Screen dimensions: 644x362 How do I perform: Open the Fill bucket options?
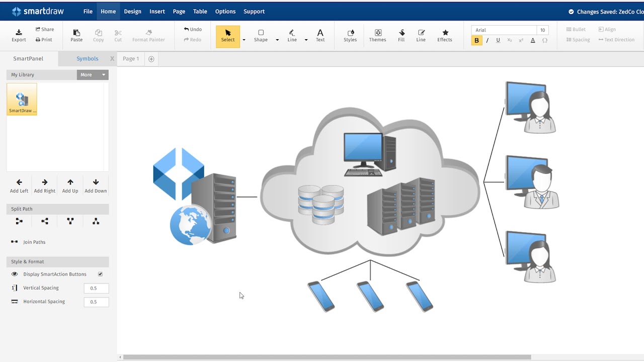tap(401, 36)
